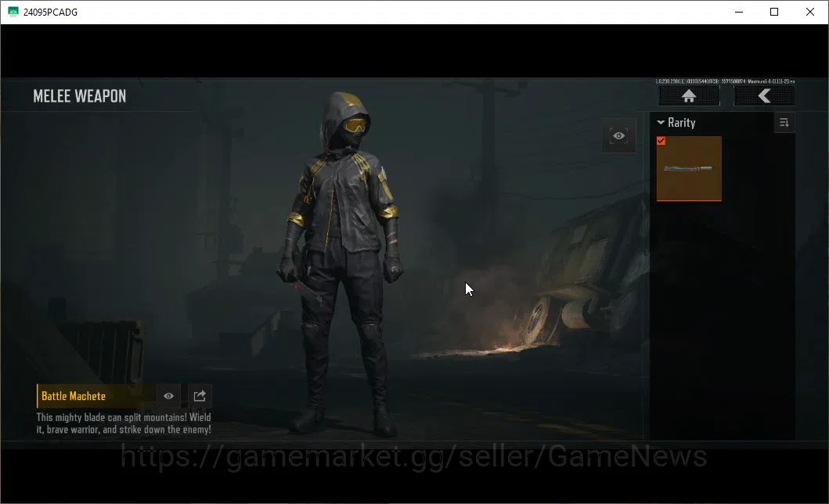Click the MELEE WEAPON heading

click(80, 96)
